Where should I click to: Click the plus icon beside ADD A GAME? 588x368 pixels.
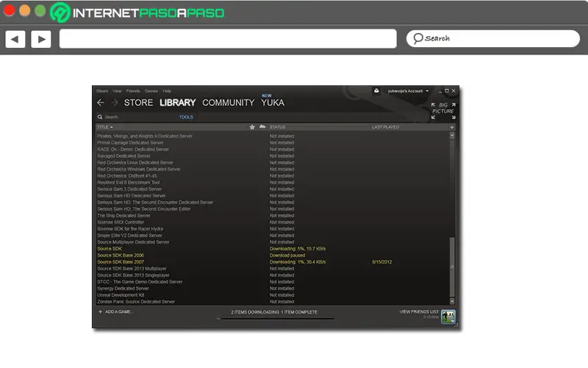pyautogui.click(x=100, y=311)
